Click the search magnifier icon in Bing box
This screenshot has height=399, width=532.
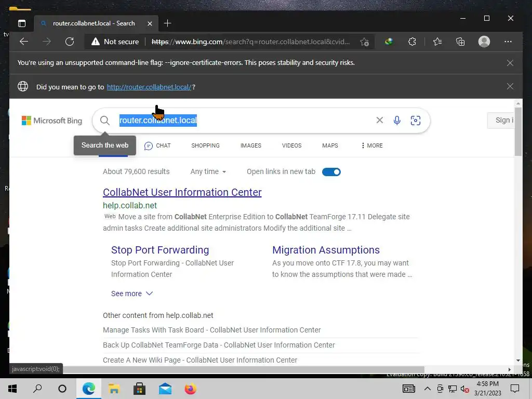point(105,121)
